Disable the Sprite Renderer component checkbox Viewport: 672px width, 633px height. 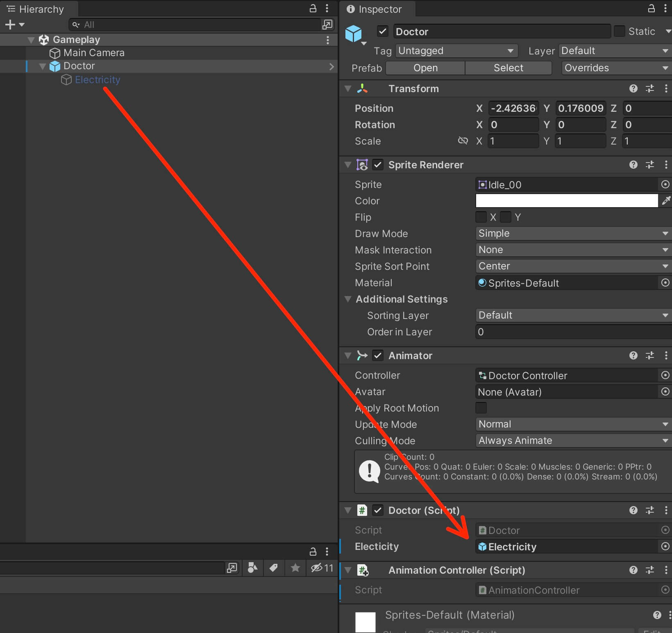[377, 165]
